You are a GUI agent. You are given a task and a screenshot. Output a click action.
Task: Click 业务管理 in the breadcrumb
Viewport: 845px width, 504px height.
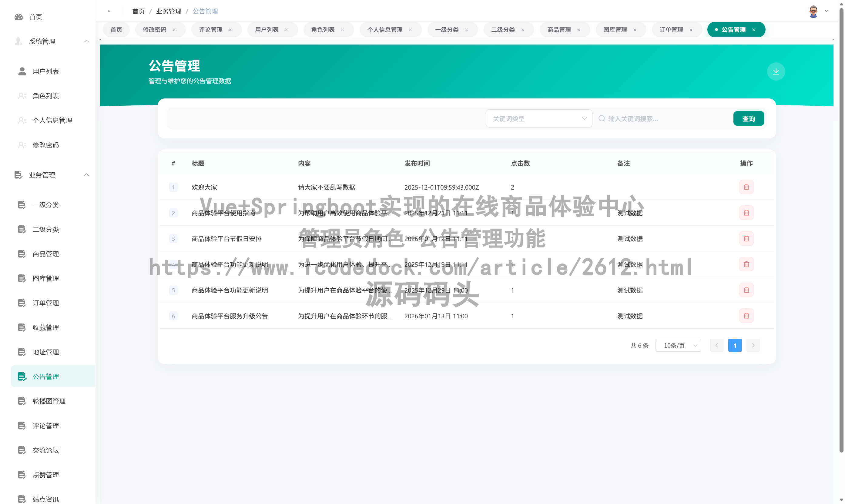168,11
